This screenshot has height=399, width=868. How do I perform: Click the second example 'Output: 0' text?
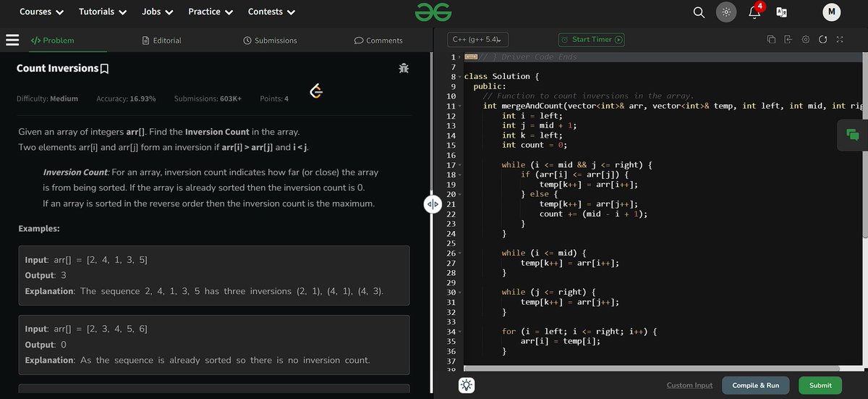tap(46, 345)
